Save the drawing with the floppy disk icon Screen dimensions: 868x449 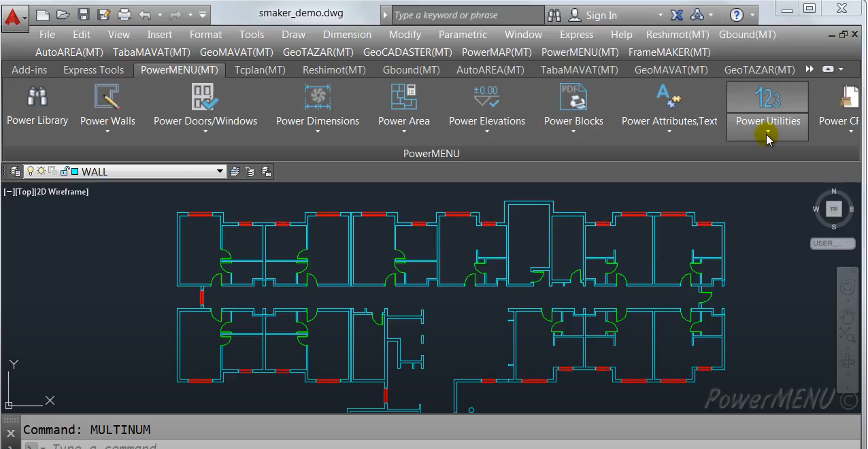click(x=83, y=14)
